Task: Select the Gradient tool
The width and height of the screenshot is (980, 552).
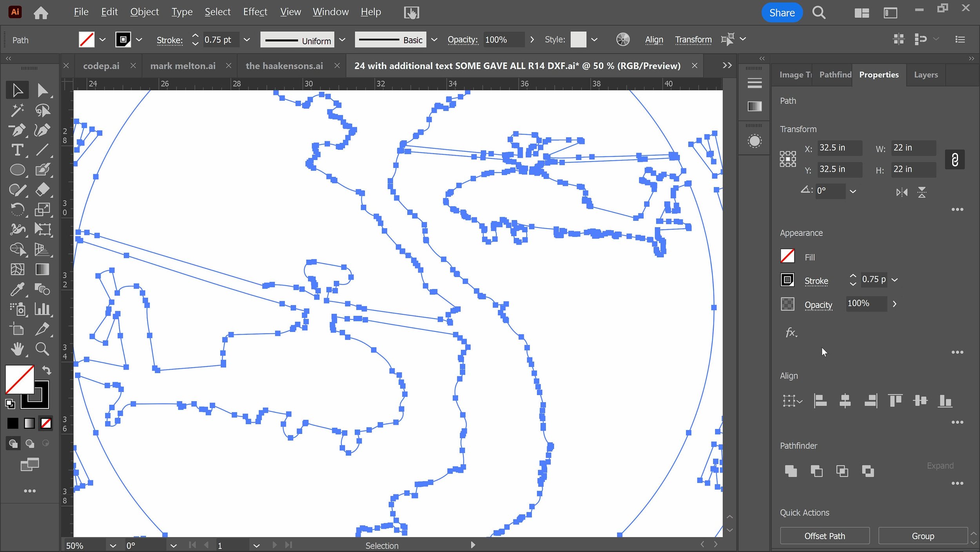Action: [x=42, y=269]
